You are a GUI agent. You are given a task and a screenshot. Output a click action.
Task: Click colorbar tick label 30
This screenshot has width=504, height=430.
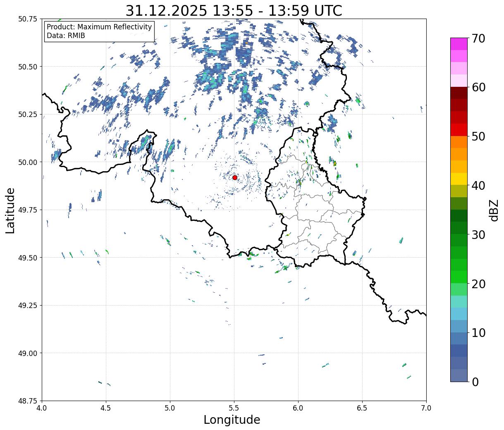478,235
